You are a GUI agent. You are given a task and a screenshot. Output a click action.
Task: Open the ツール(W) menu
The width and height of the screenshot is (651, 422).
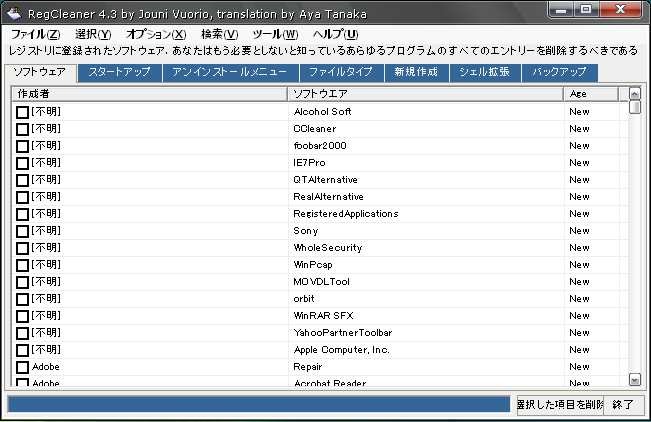click(x=275, y=34)
